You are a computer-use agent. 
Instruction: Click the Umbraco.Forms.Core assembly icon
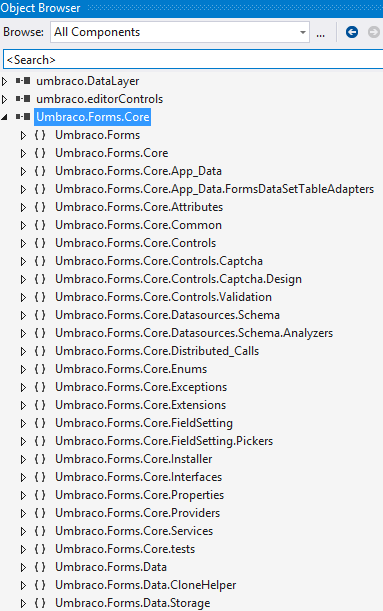coord(23,117)
